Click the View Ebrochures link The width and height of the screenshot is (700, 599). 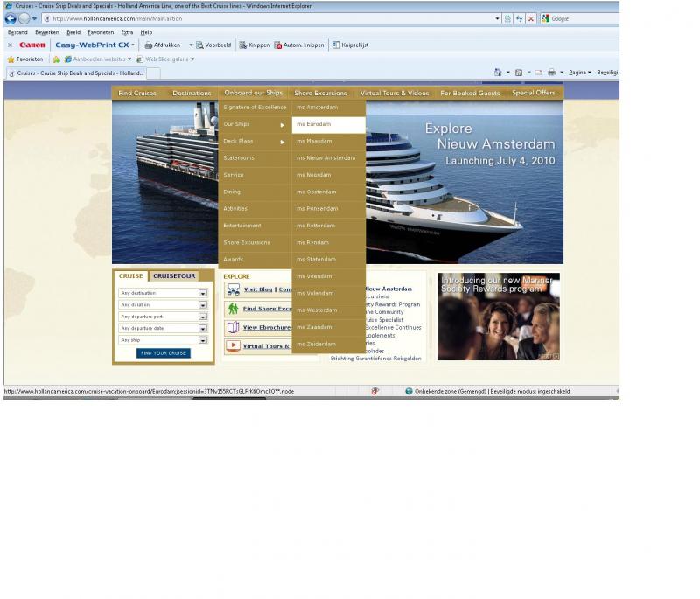point(267,327)
